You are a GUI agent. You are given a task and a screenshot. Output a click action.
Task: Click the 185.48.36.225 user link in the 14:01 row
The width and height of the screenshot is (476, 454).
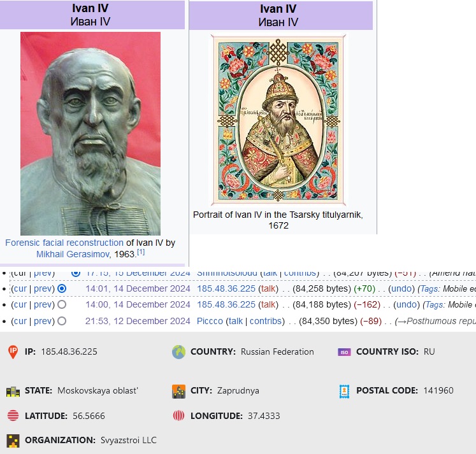click(x=226, y=288)
